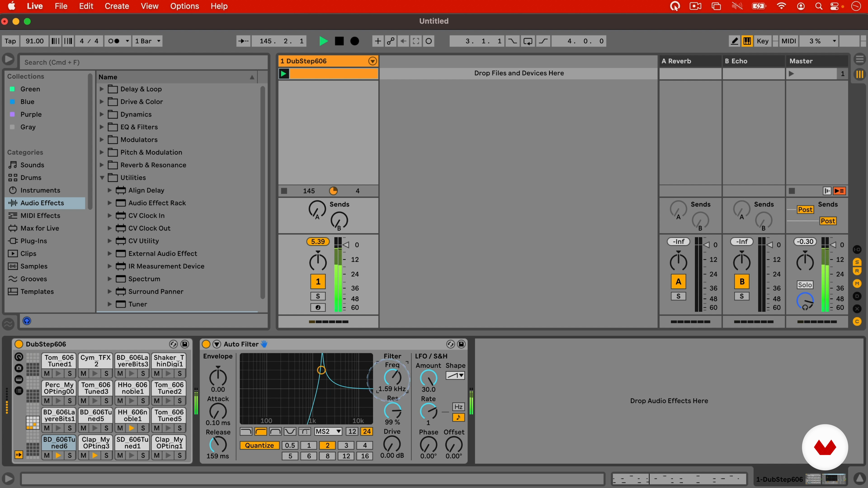Select the Purple collection

pos(31,115)
